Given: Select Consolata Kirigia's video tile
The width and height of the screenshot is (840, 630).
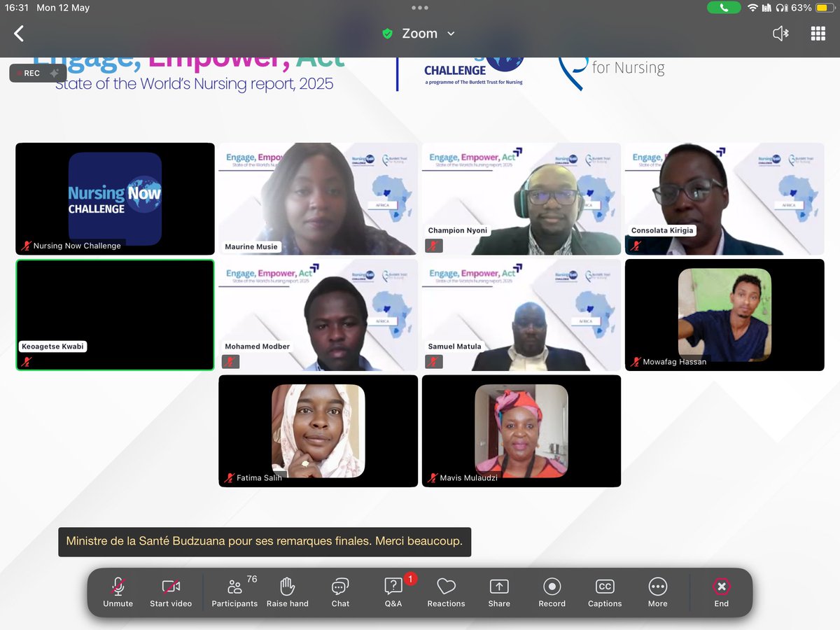Looking at the screenshot, I should pos(724,199).
